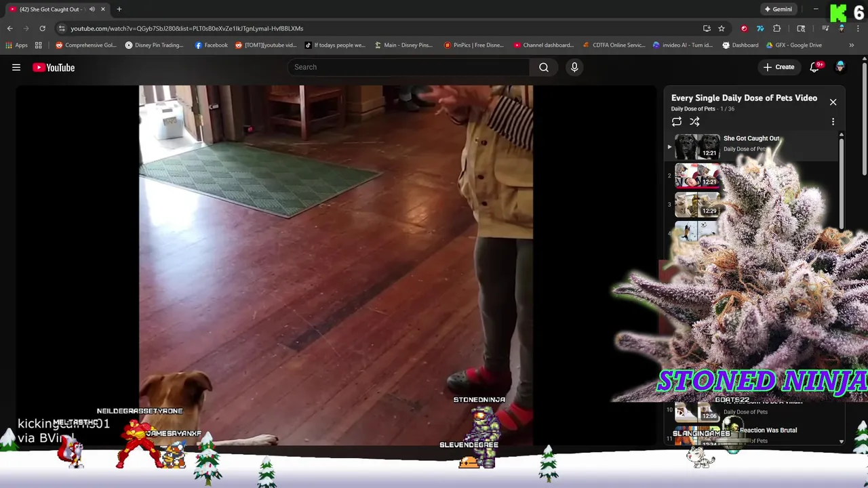
Task: Click the playlist panel scrollbar
Action: (841, 183)
